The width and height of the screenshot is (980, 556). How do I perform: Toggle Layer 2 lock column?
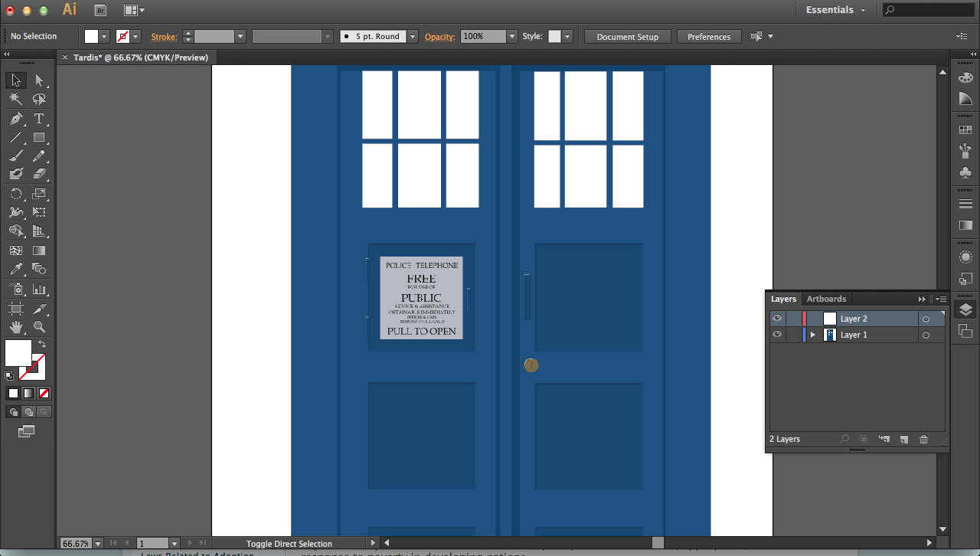[x=794, y=319]
